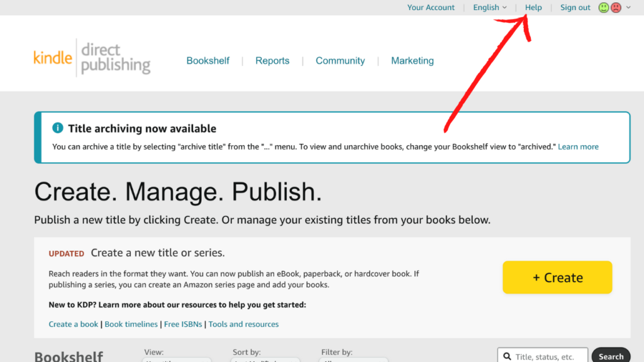
Task: Open the Tools and resources link
Action: point(243,324)
